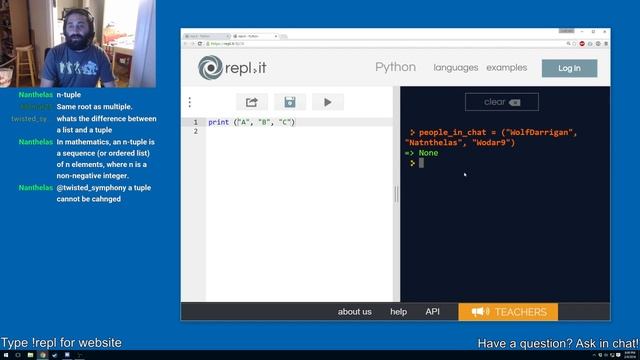
Task: Click empty line 2 in the editor
Action: 299,131
